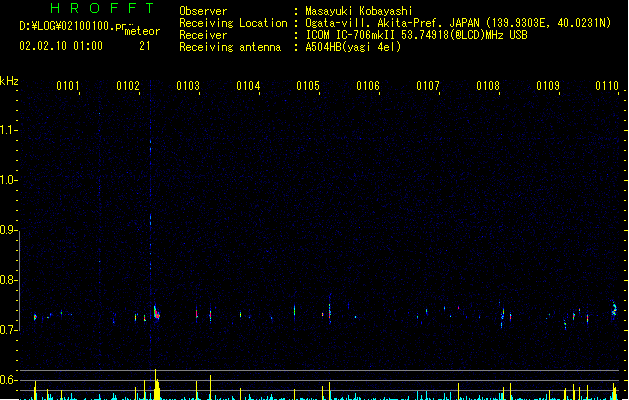
Task: Click frequency axis label 0.7
Action: [8, 330]
